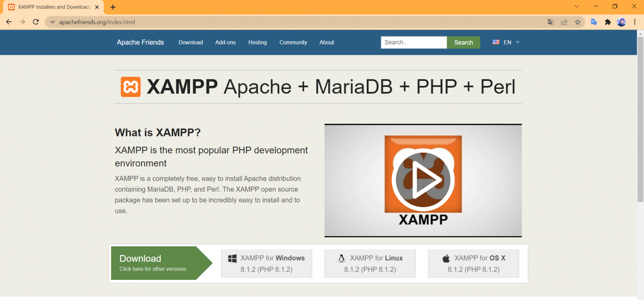
Task: Click the vertical page scrollbar
Action: pyautogui.click(x=640, y=126)
